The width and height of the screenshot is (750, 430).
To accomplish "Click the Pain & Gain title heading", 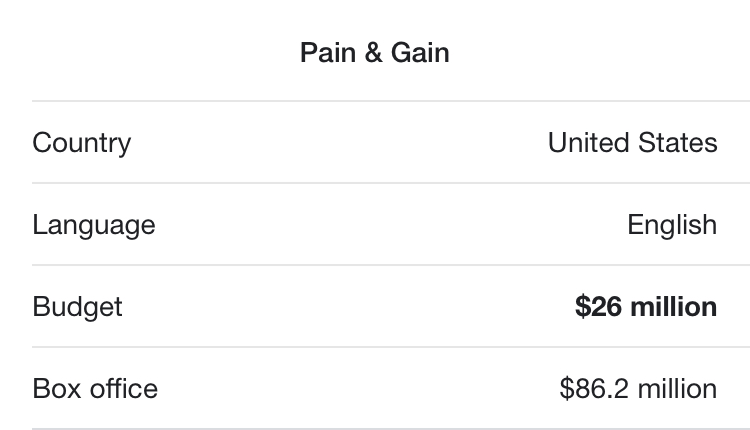I will (x=375, y=53).
